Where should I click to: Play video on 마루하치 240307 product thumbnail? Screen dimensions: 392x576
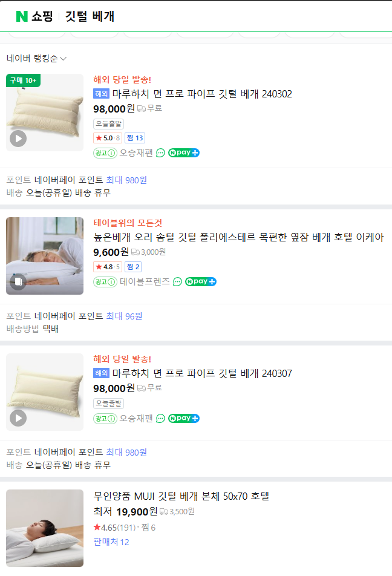point(18,418)
